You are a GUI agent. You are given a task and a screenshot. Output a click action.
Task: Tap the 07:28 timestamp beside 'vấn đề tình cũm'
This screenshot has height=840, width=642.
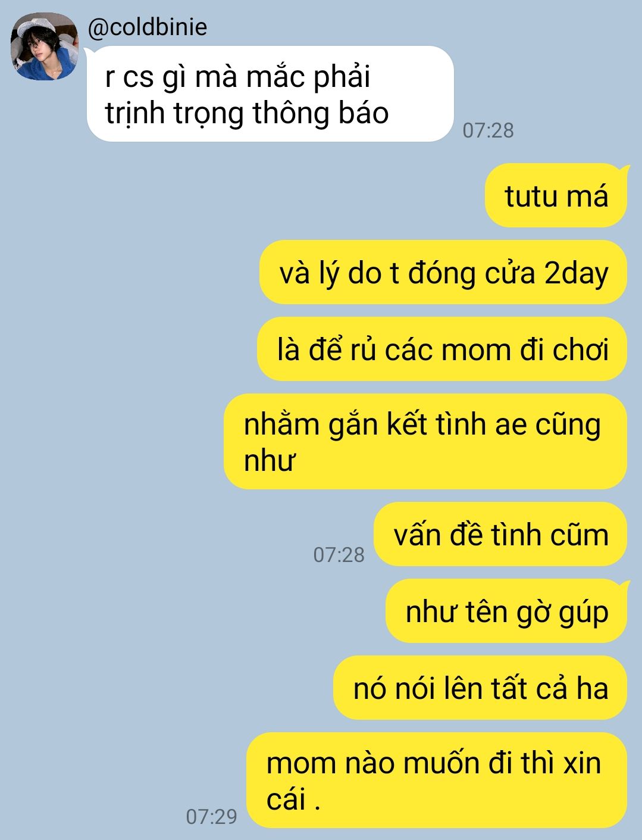pyautogui.click(x=339, y=555)
